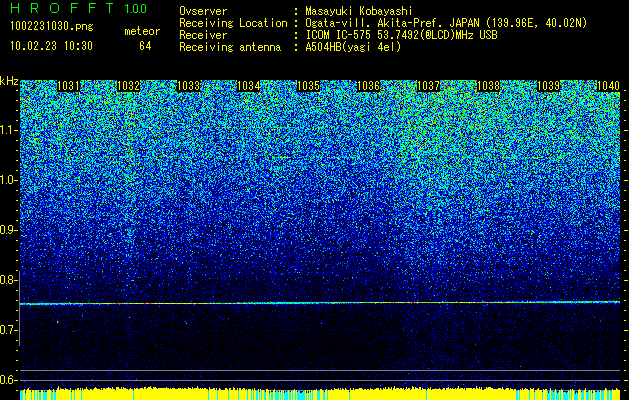Click the receiver text ICOM IC-575
Screen dimensions: 629x400
coord(339,35)
